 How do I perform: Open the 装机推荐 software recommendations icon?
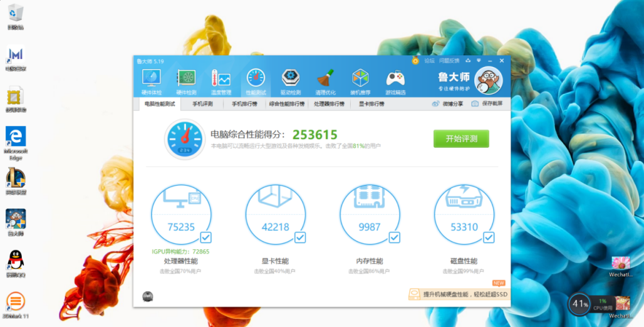(x=360, y=81)
